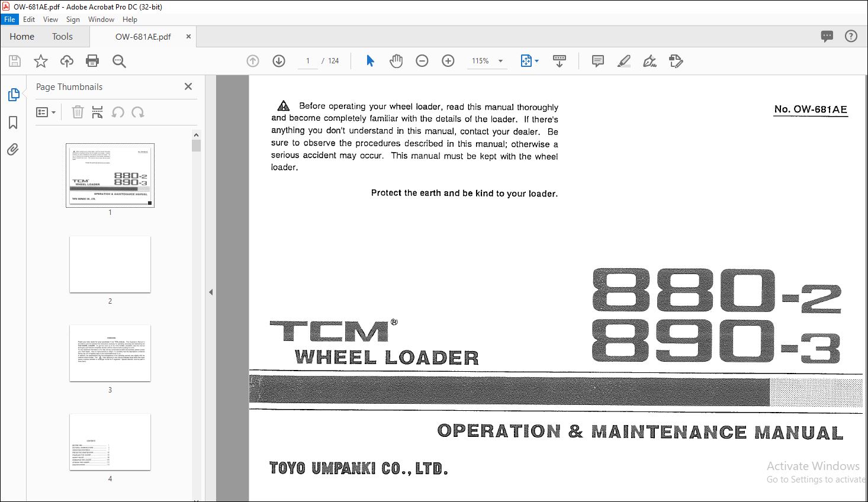Open the thumbnails options dropdown menu
The image size is (868, 502).
pos(46,112)
